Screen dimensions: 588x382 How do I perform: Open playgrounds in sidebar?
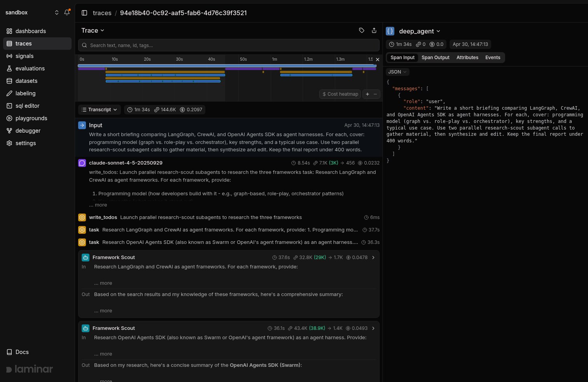click(x=37, y=118)
